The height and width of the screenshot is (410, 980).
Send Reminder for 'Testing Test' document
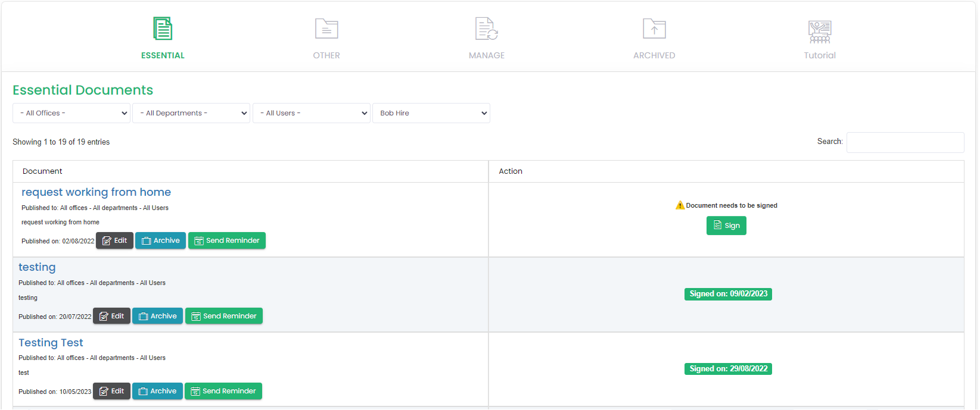click(x=223, y=391)
